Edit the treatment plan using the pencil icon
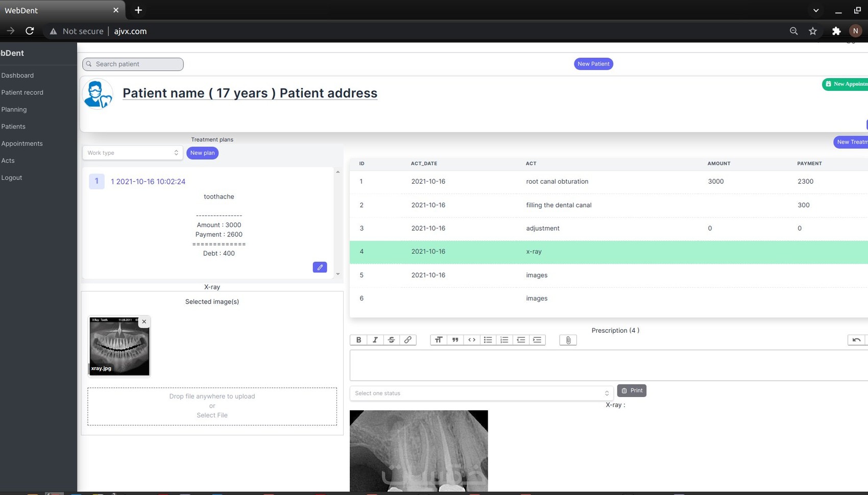 coord(320,267)
